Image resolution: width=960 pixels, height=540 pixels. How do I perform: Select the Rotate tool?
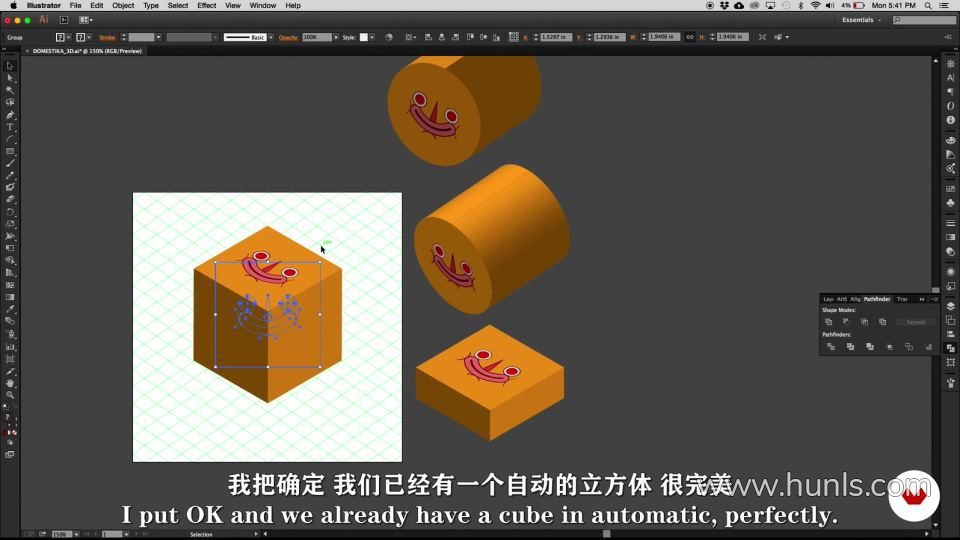pyautogui.click(x=10, y=212)
